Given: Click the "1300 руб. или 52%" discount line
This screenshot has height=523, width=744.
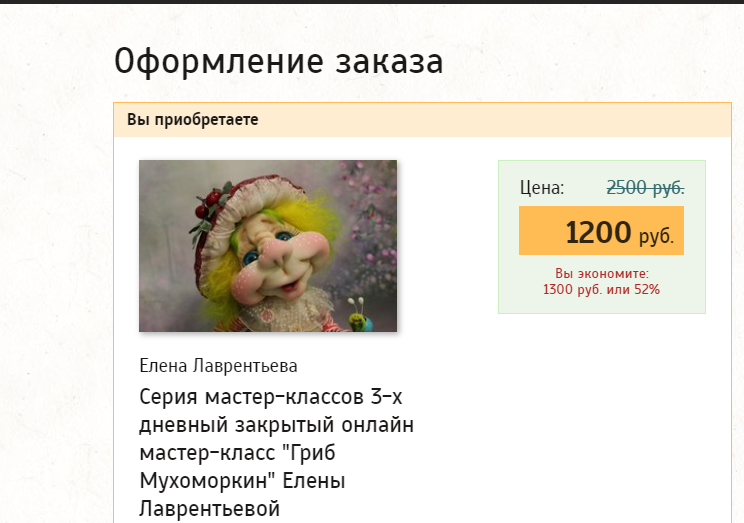Looking at the screenshot, I should [601, 290].
